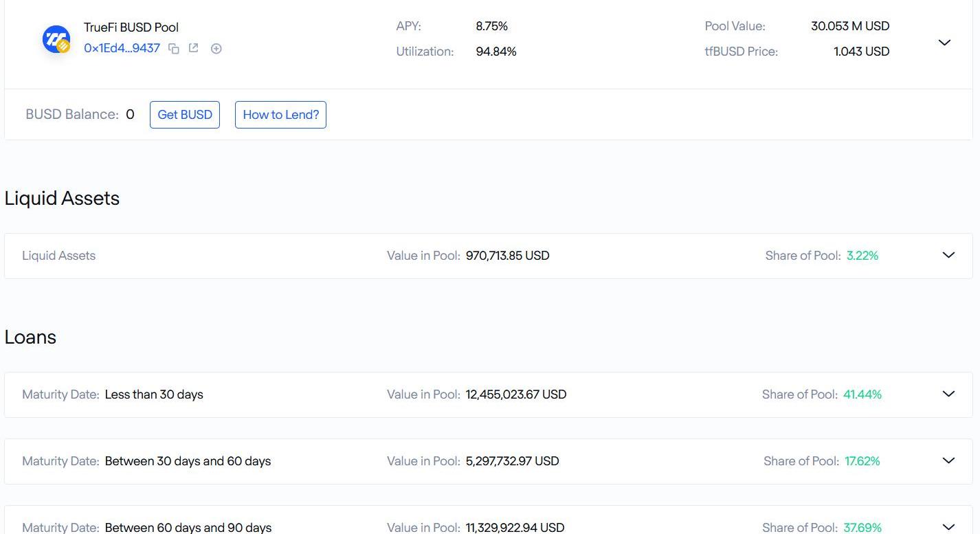Expand the 60 to 90 days loans chevron
The width and height of the screenshot is (980, 534).
point(948,526)
